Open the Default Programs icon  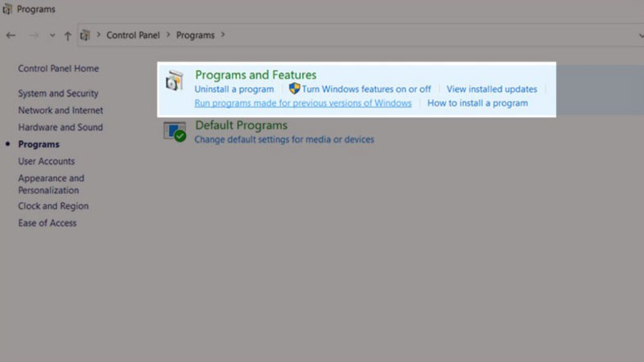point(175,132)
